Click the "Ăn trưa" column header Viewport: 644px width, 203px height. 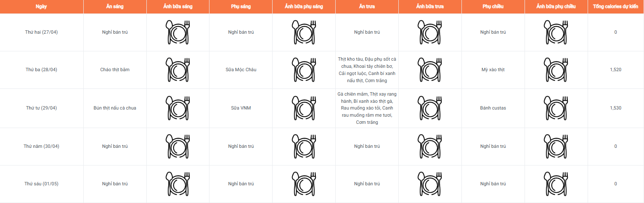[367, 7]
